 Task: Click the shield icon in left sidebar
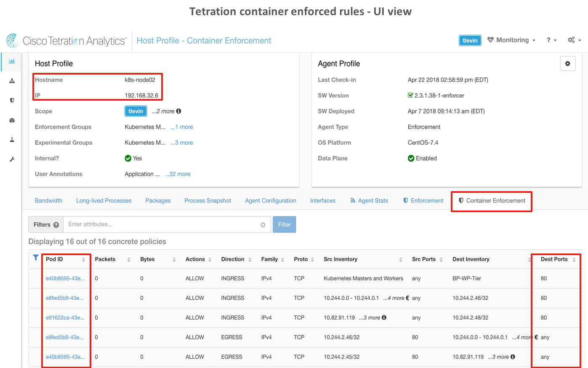12,100
